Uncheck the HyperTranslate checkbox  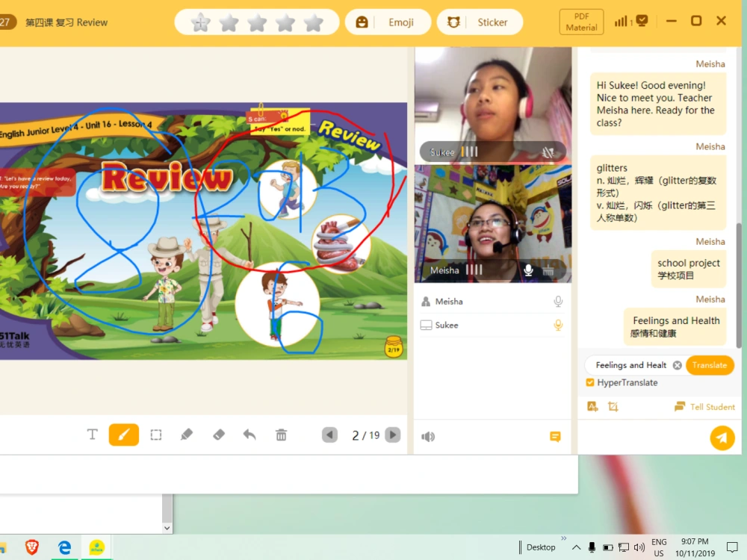(590, 382)
